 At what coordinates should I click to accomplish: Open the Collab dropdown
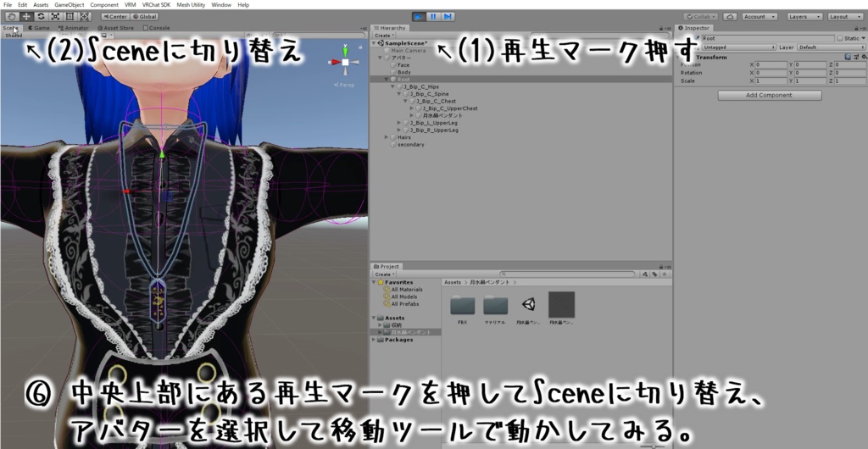point(701,17)
